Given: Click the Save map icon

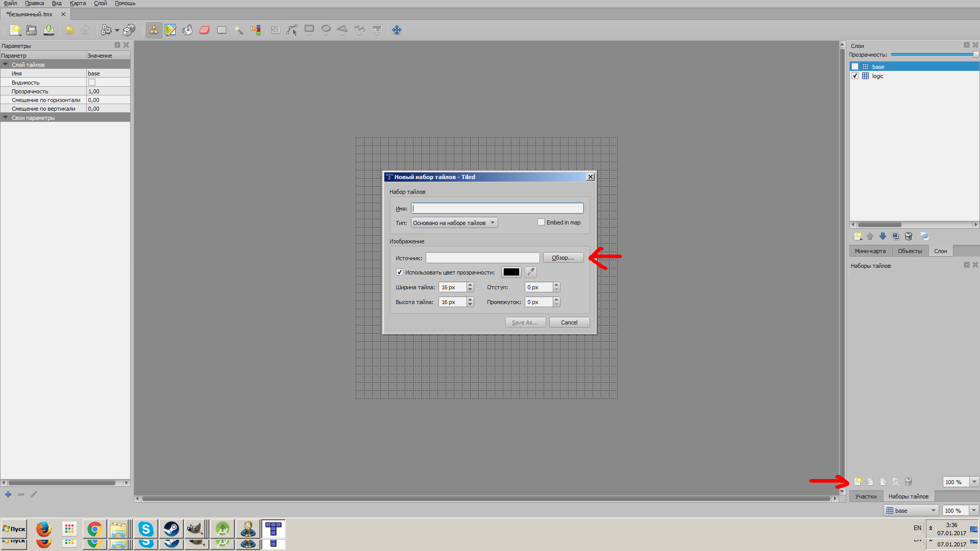Looking at the screenshot, I should click(48, 30).
